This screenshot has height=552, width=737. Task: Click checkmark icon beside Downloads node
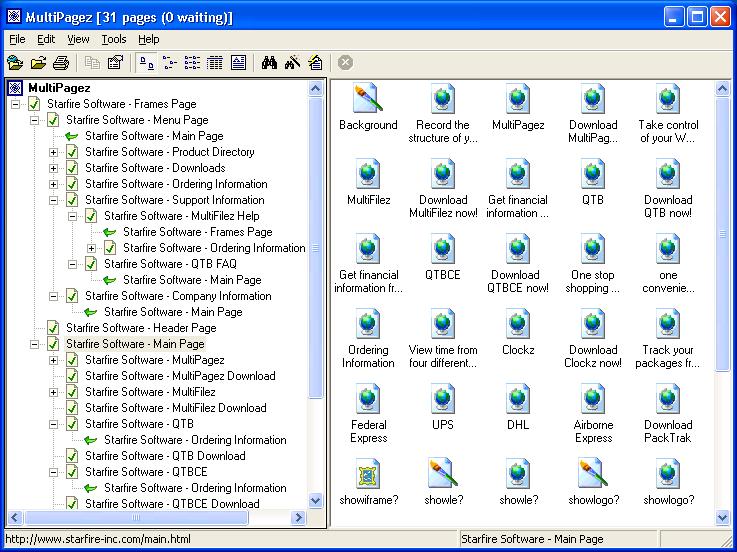(72, 168)
